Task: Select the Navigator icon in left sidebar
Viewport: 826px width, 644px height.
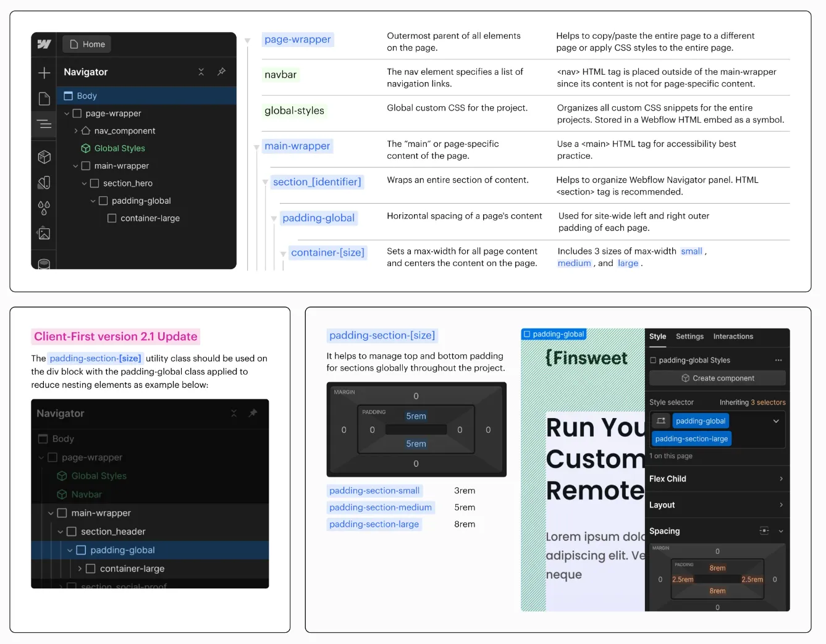Action: click(44, 124)
